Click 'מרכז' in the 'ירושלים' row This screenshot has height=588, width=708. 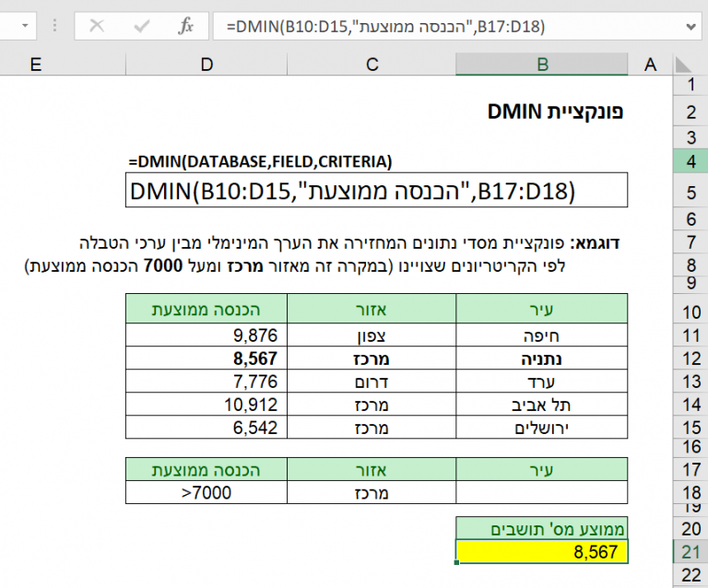372,428
